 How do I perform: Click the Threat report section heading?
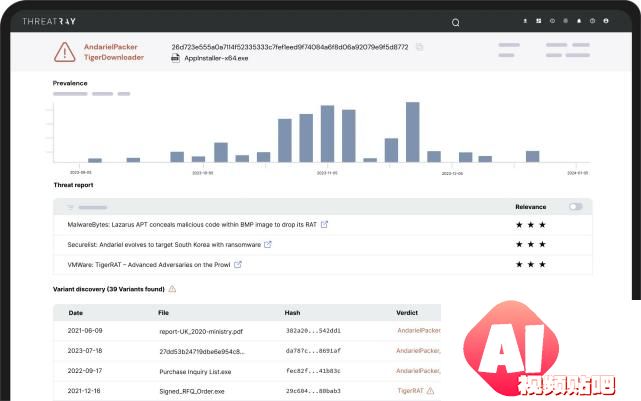[x=74, y=185]
